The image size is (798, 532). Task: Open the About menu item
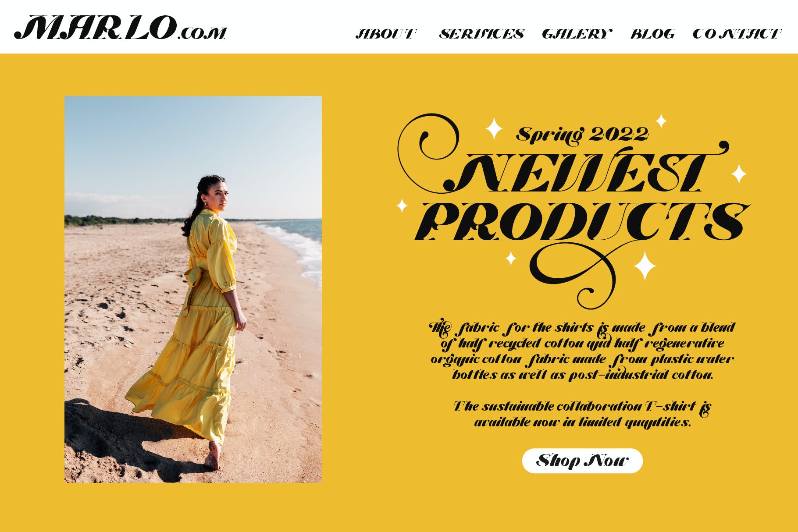385,34
